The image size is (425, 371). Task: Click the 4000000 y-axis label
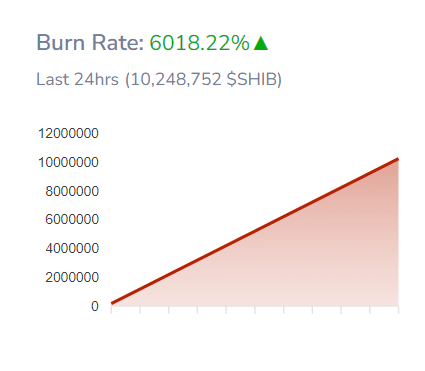pos(72,248)
